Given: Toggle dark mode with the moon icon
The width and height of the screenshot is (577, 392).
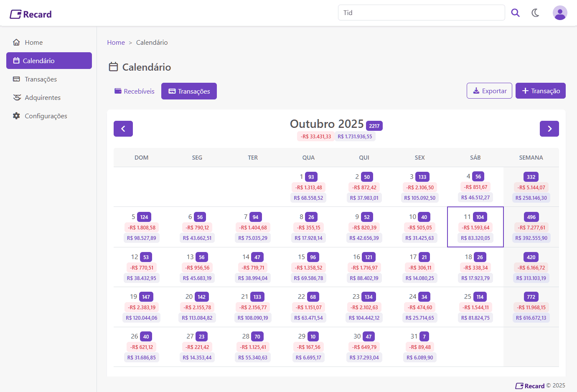Looking at the screenshot, I should click(535, 13).
